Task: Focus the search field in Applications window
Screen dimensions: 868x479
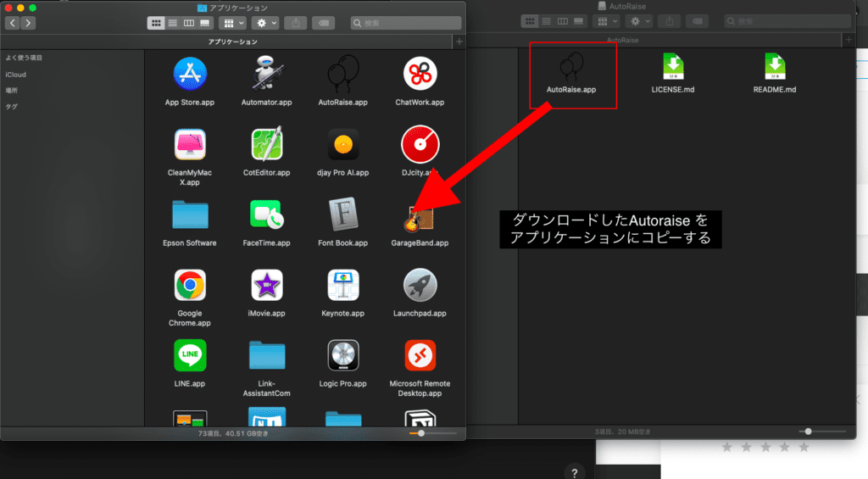Action: 406,23
